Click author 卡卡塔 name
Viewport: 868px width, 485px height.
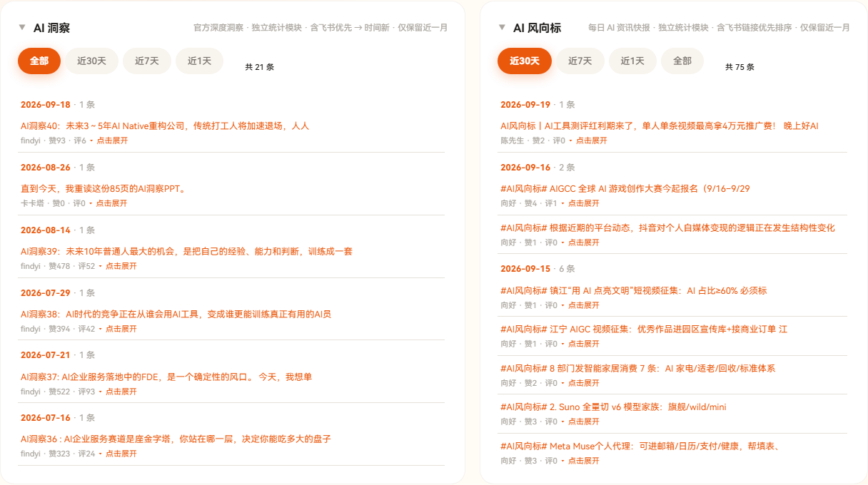coord(32,203)
